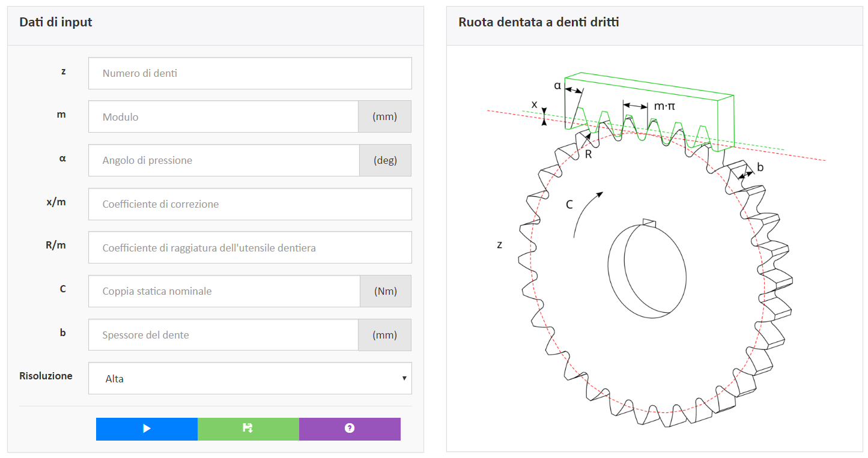Click the Risoluzione label

click(x=46, y=376)
